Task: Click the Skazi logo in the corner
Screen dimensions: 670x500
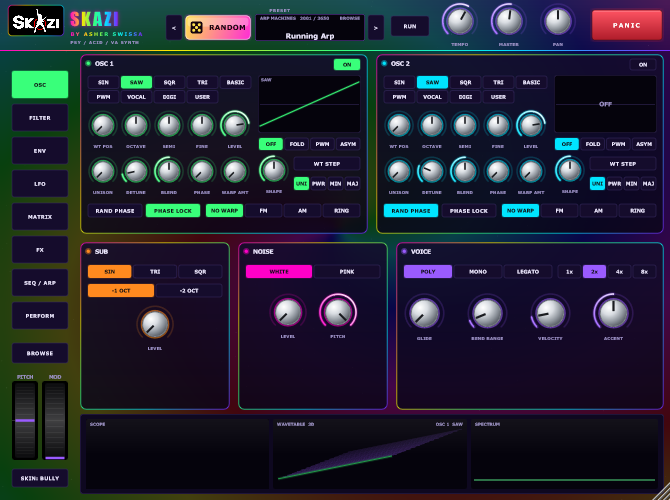Action: [36, 21]
